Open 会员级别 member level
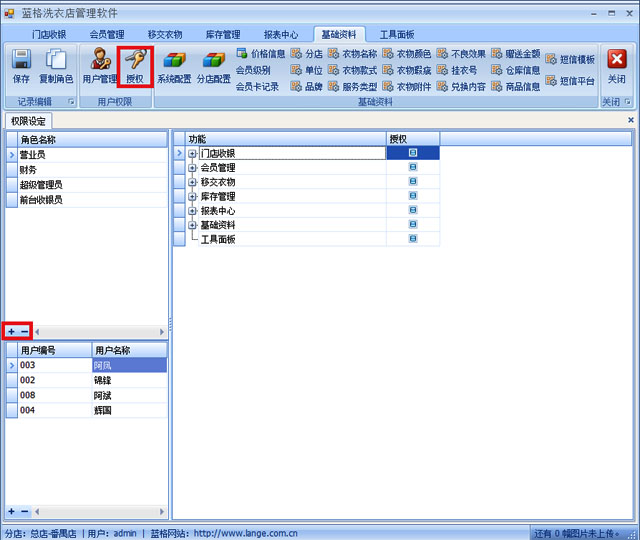Image resolution: width=640 pixels, height=540 pixels. pyautogui.click(x=253, y=70)
